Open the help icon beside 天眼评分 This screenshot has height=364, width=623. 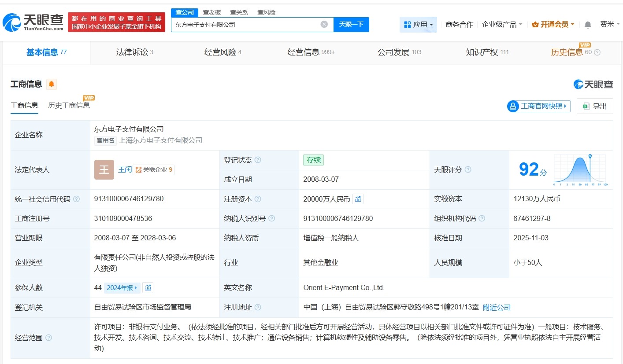(468, 170)
